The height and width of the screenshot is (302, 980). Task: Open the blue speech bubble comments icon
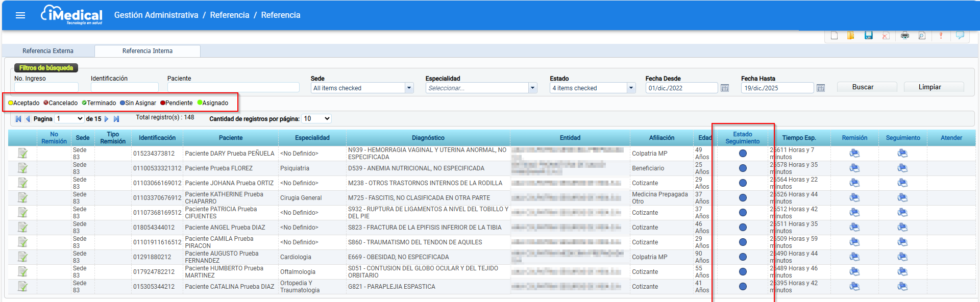point(960,35)
